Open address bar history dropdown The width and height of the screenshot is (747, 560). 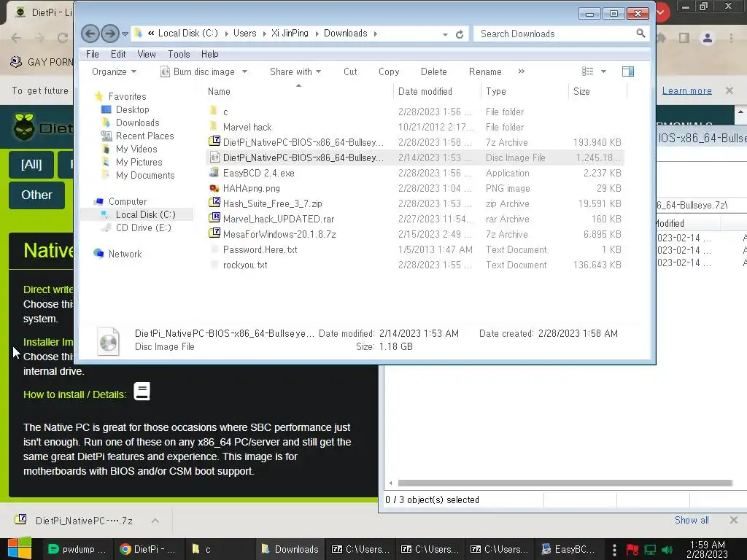click(445, 34)
